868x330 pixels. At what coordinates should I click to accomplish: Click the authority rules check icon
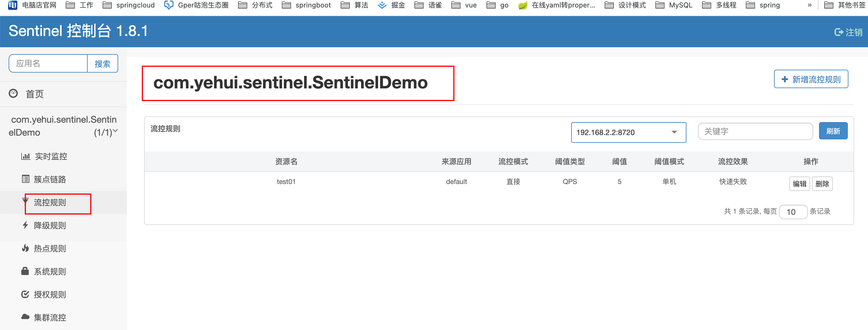(x=25, y=294)
